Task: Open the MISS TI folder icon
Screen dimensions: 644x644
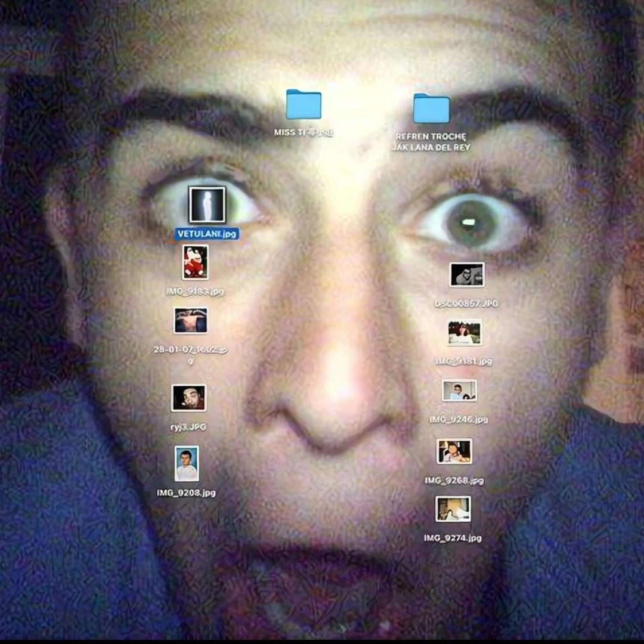Action: coord(304,105)
